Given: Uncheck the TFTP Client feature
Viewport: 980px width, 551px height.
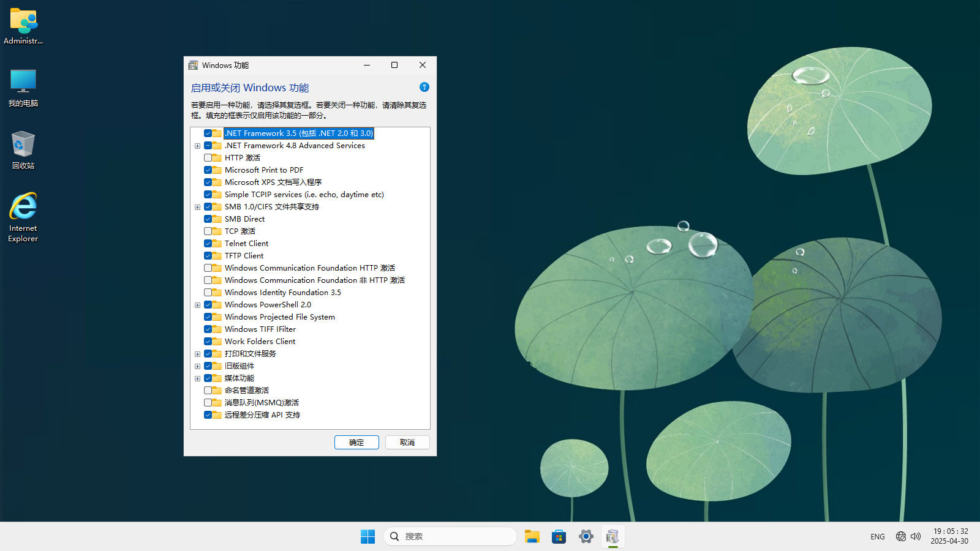Looking at the screenshot, I should click(208, 255).
